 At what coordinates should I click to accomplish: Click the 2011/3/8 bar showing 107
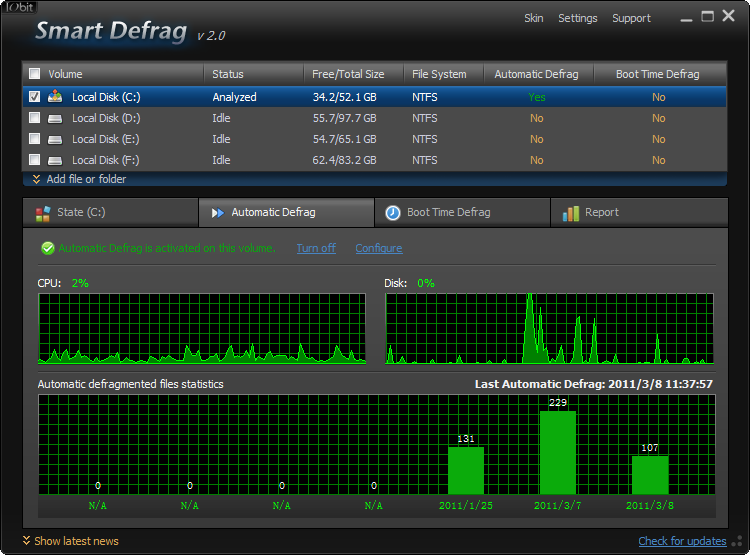[650, 475]
